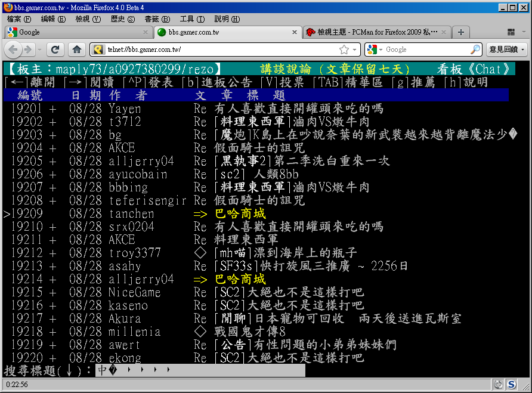532x393 pixels.
Task: Click post 19218 戰國鬼才傳8
Action: click(x=250, y=332)
